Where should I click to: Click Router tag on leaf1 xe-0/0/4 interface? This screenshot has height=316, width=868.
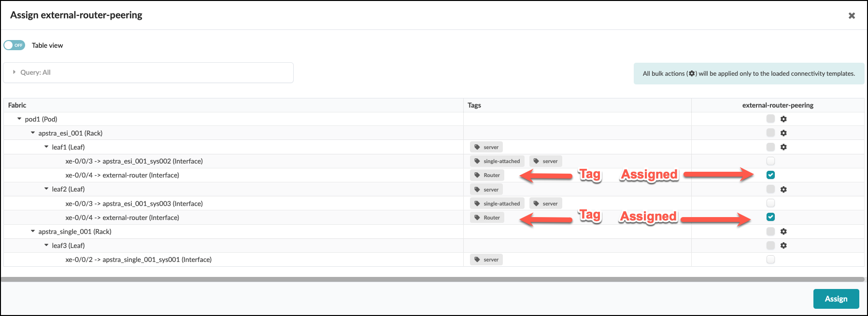click(x=487, y=175)
